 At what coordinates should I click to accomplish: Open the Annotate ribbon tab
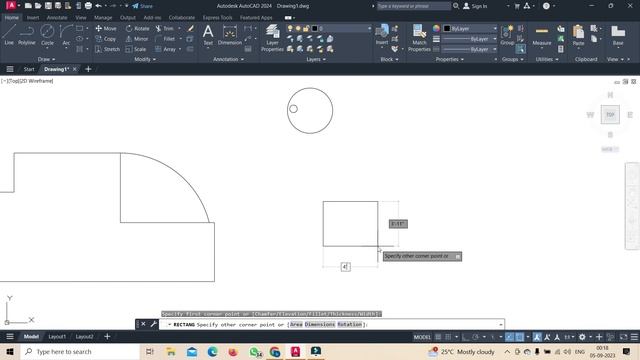pyautogui.click(x=57, y=18)
